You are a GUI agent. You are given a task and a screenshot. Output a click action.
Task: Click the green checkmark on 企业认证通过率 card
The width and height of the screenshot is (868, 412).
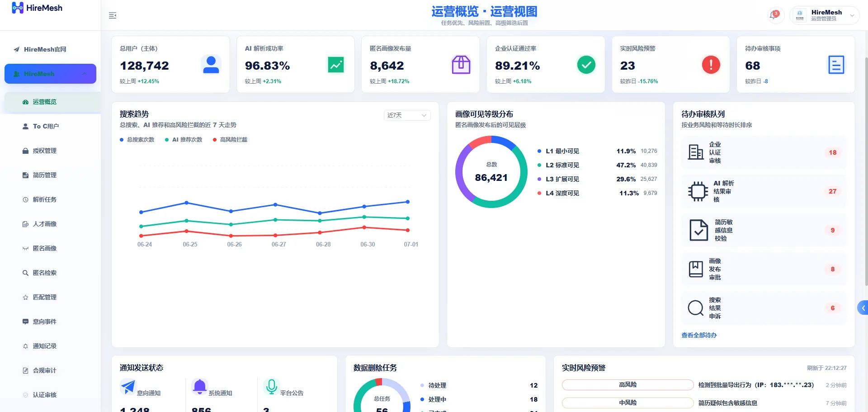tap(586, 65)
